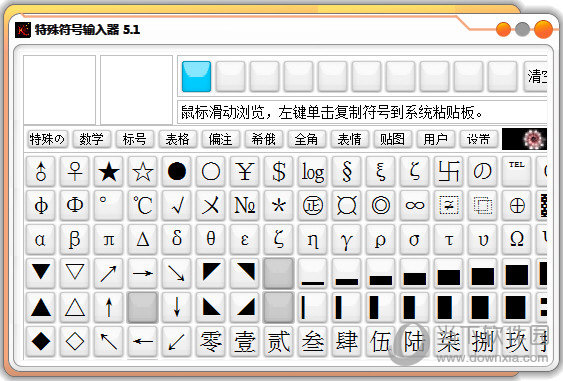Open the 特殊の symbol category tab

tap(48, 139)
